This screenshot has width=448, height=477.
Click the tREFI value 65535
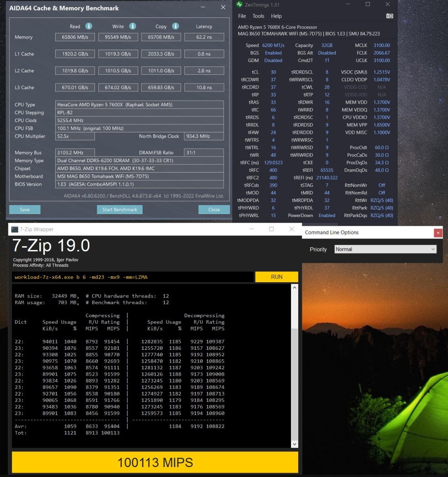tap(327, 170)
